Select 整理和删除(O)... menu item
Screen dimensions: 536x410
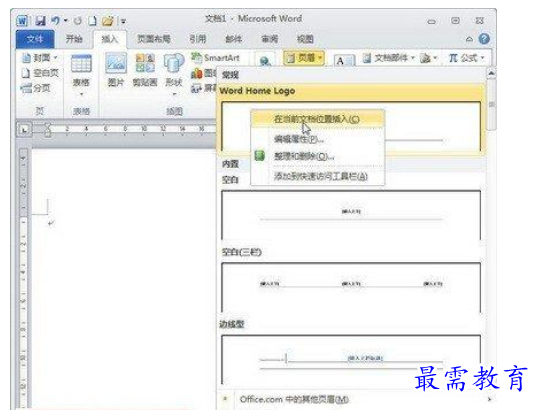[x=318, y=156]
